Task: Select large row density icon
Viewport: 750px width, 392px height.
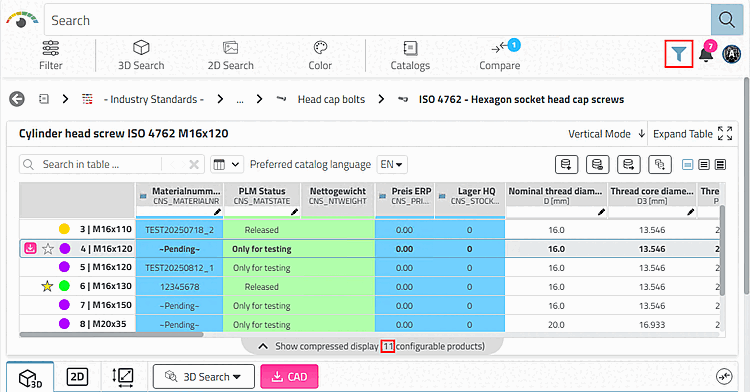Action: pos(720,164)
